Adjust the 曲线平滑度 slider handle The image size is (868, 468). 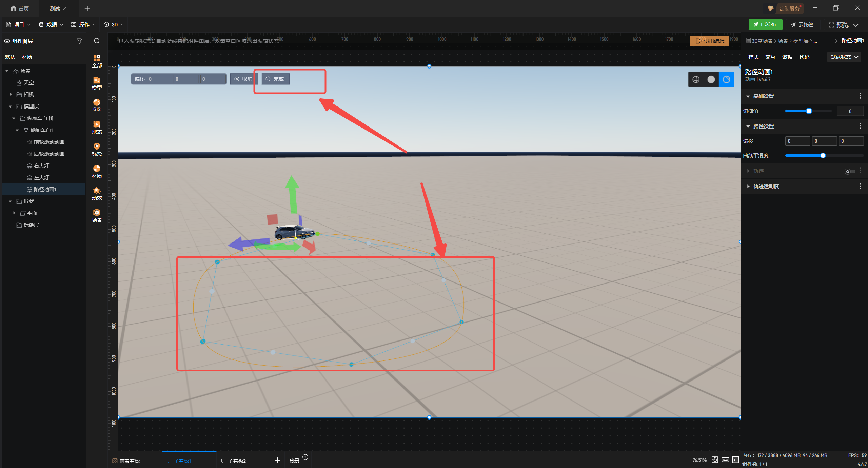[x=823, y=156]
